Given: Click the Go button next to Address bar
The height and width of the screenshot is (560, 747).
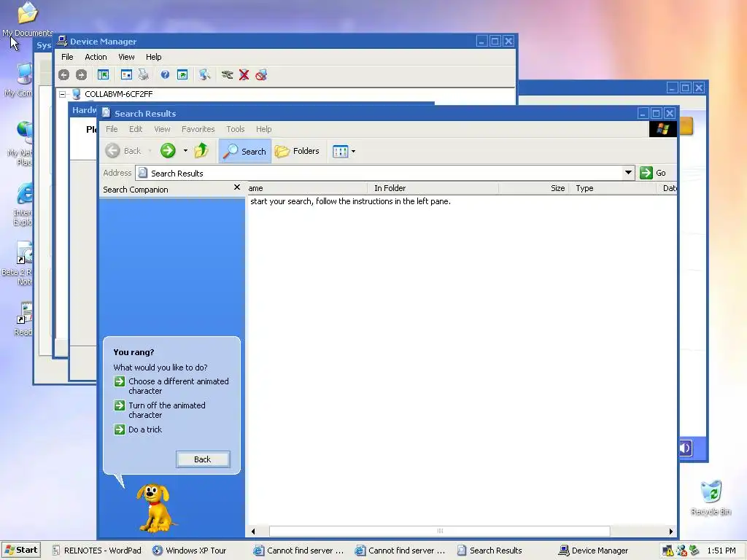Looking at the screenshot, I should coord(653,172).
